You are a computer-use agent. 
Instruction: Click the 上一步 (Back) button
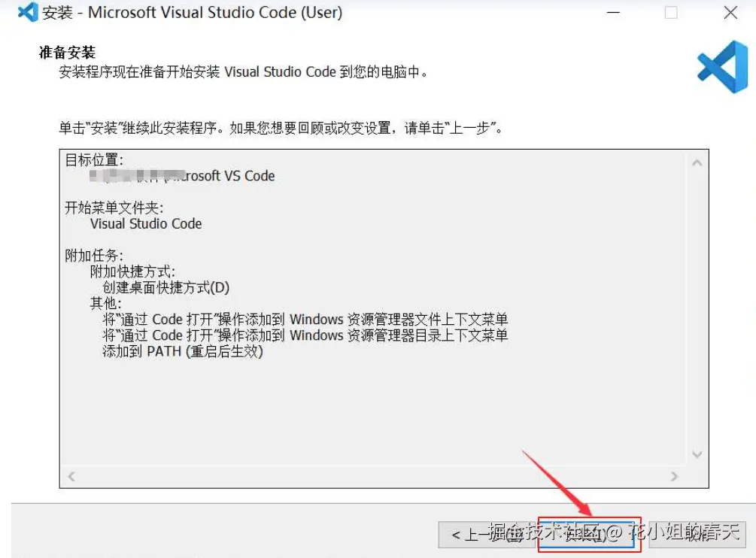[x=486, y=535]
